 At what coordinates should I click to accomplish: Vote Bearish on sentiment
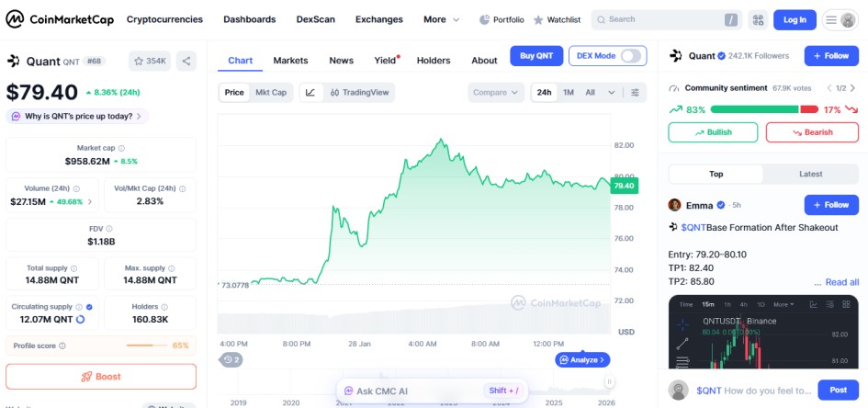[812, 132]
